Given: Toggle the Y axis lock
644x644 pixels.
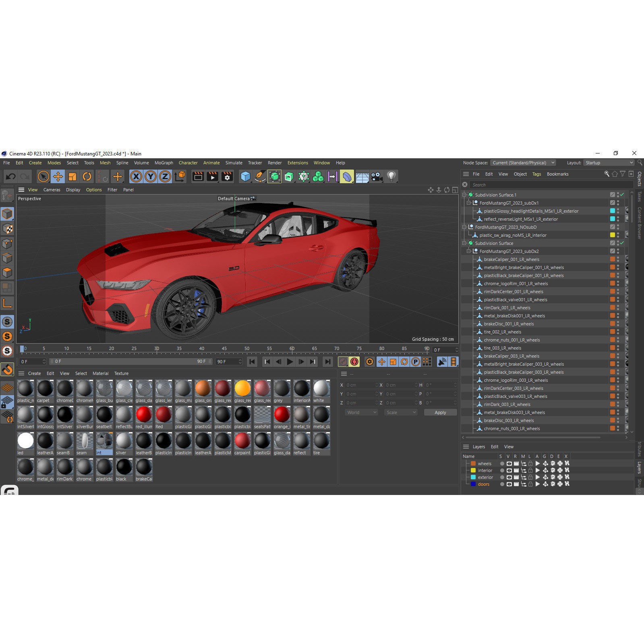Looking at the screenshot, I should [151, 176].
